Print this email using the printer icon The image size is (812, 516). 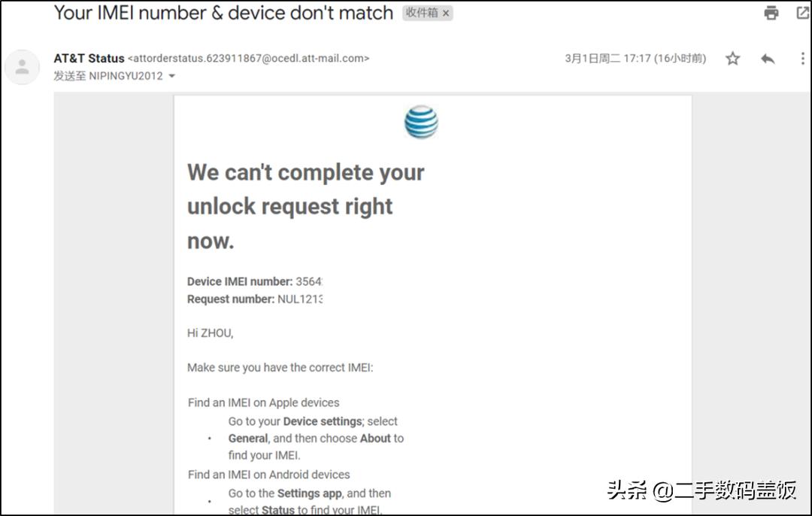771,13
